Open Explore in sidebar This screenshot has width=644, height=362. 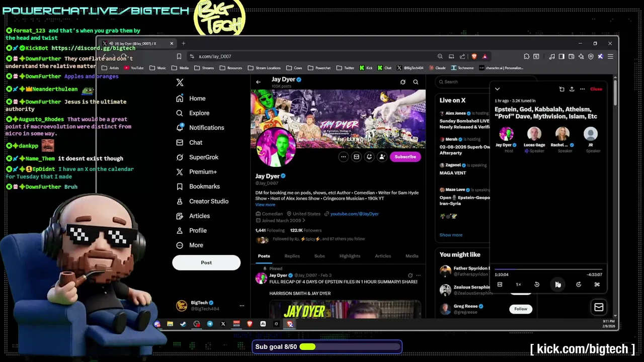(193, 113)
